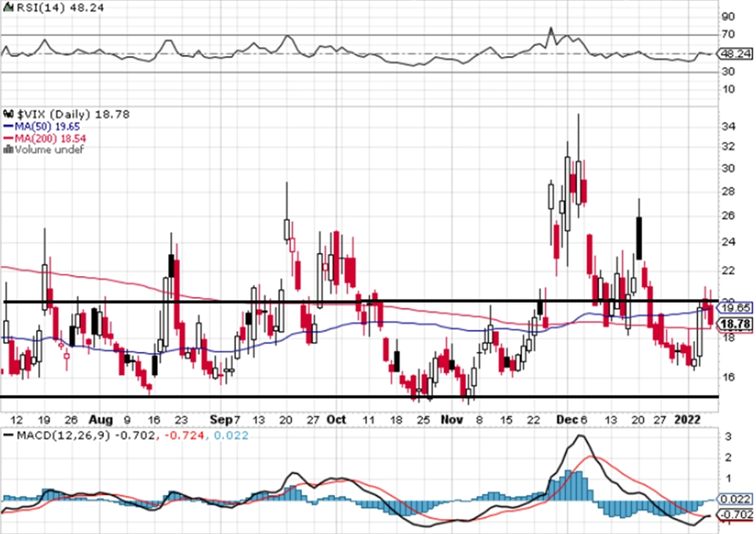Click the MACD(12,26,9) indicator title

63,435
